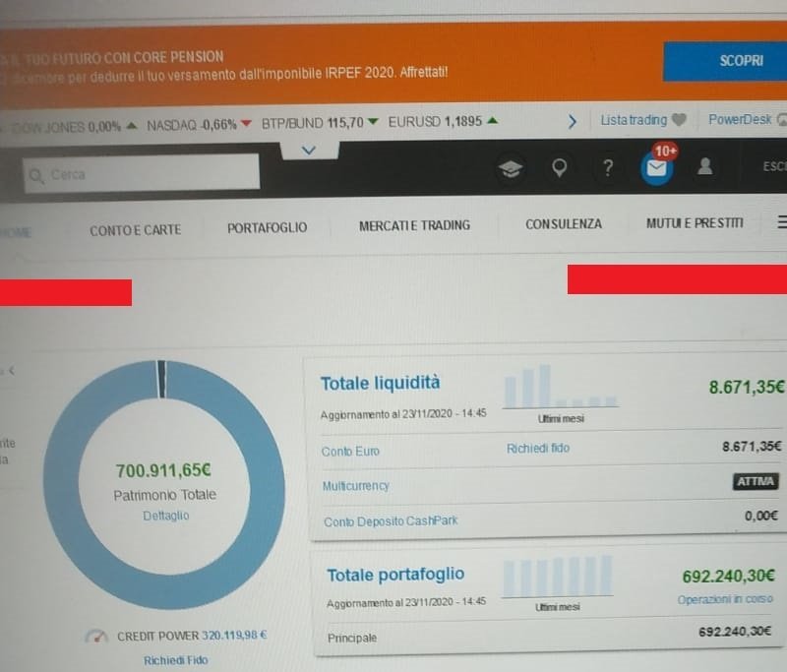Open the mail inbox with 10+ badge
This screenshot has height=672, width=787.
pyautogui.click(x=656, y=168)
